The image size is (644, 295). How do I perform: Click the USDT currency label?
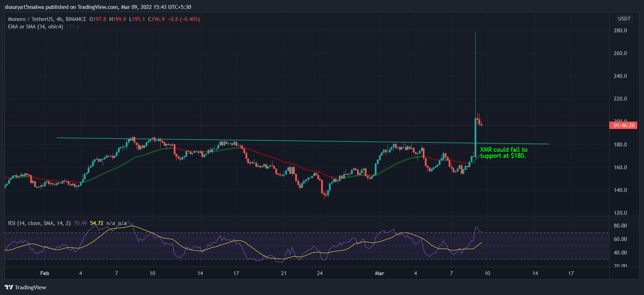point(624,19)
